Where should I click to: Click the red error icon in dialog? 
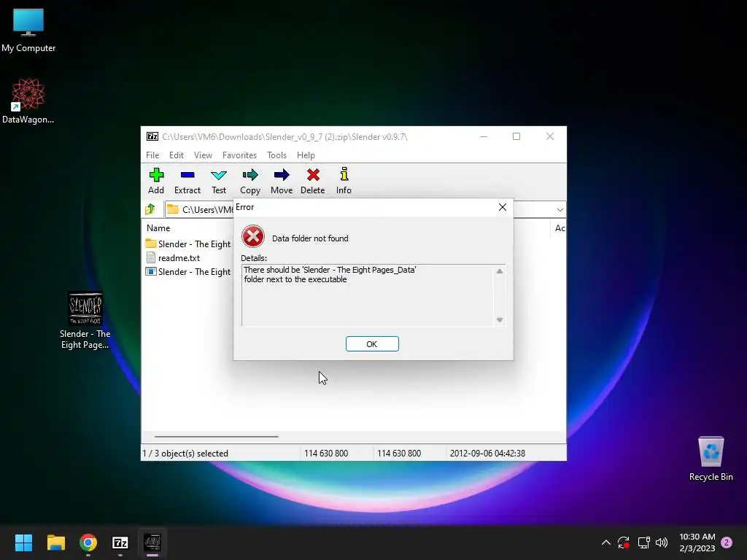253,236
